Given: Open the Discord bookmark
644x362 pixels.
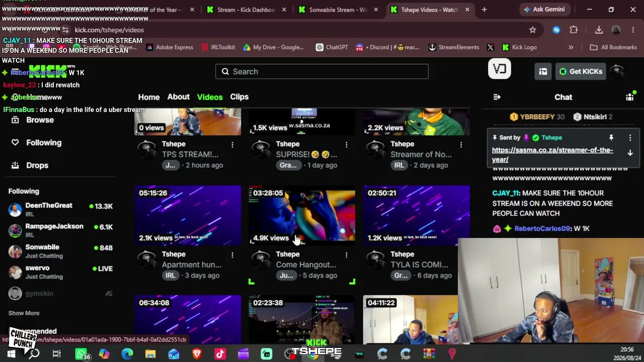Looking at the screenshot, I should coord(387,47).
